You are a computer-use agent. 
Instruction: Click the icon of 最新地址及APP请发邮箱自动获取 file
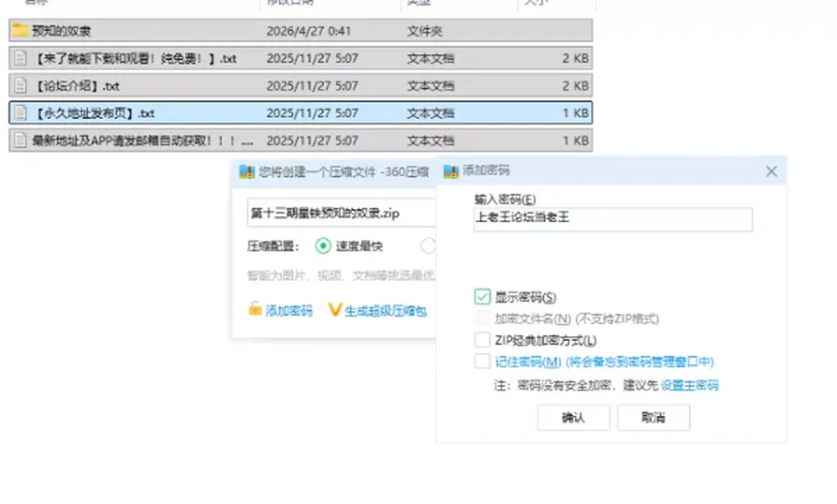20,140
